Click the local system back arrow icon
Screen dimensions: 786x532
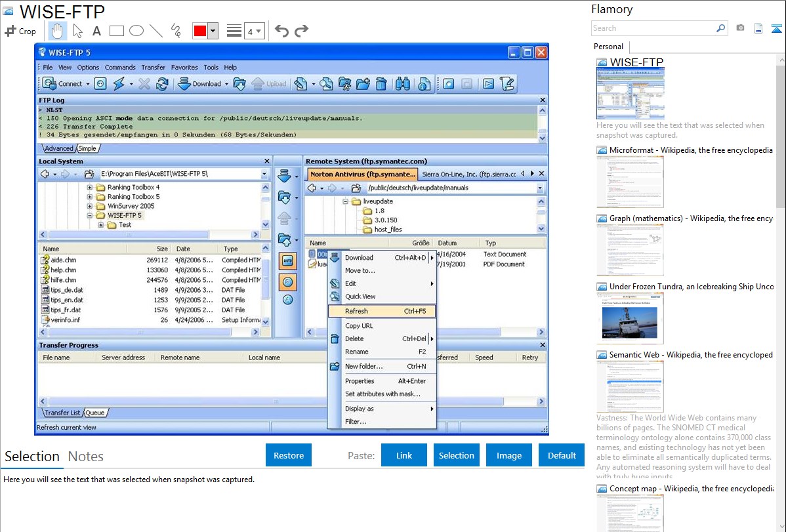point(45,174)
